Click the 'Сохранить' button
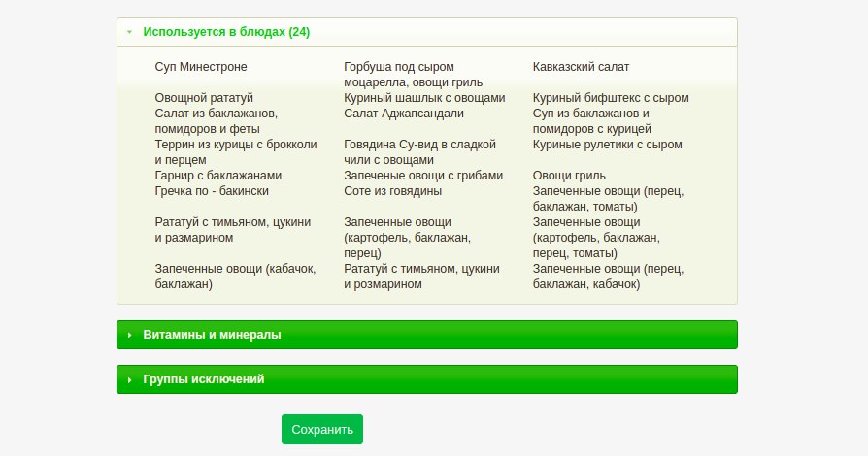The image size is (868, 456). pyautogui.click(x=322, y=429)
